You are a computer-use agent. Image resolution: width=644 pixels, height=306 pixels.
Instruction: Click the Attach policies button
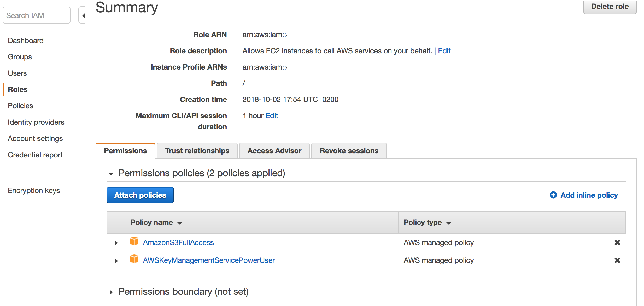tap(140, 195)
